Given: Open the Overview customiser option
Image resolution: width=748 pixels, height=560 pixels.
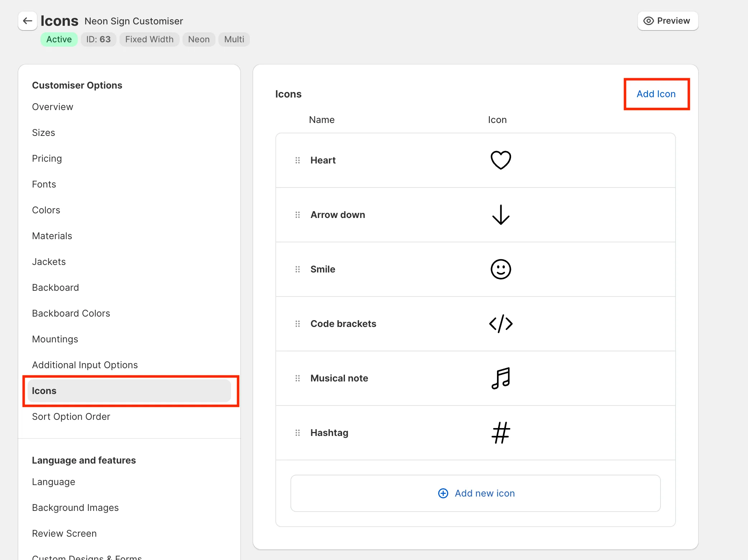Looking at the screenshot, I should [x=53, y=106].
